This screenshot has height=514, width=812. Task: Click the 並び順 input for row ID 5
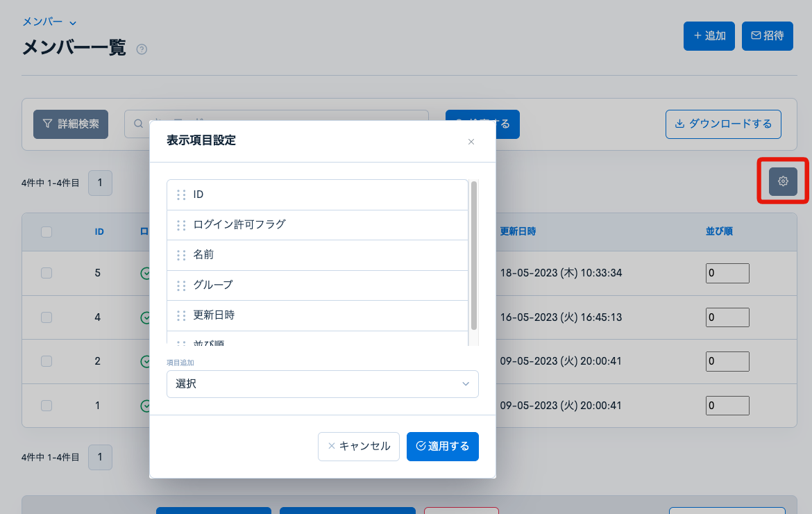(x=727, y=273)
